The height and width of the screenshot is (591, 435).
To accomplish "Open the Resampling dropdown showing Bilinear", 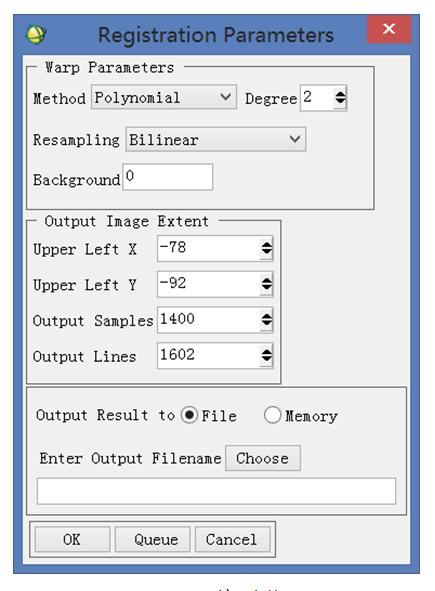I will (216, 139).
